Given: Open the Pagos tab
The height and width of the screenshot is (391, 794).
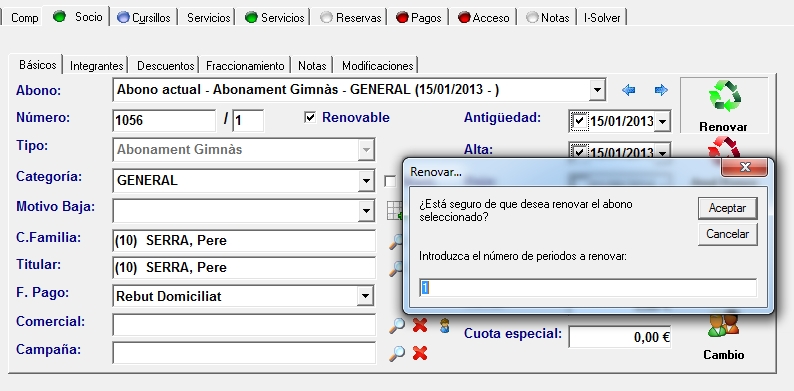Looking at the screenshot, I should pos(418,18).
